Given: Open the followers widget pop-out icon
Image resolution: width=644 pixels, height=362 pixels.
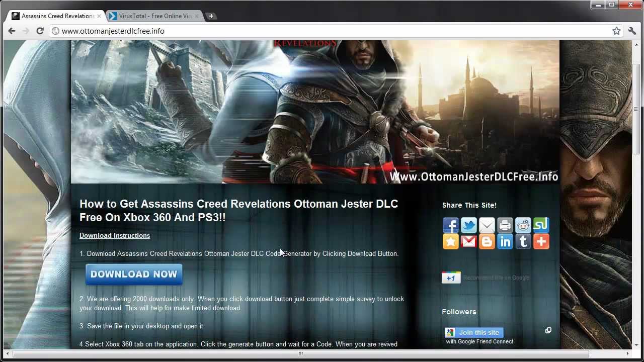Looking at the screenshot, I should coord(548,330).
